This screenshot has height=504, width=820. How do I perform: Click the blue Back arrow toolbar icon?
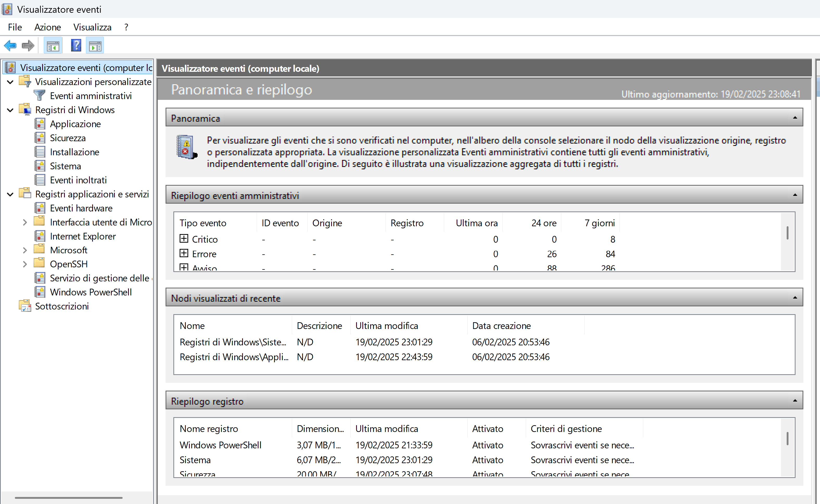[10, 46]
